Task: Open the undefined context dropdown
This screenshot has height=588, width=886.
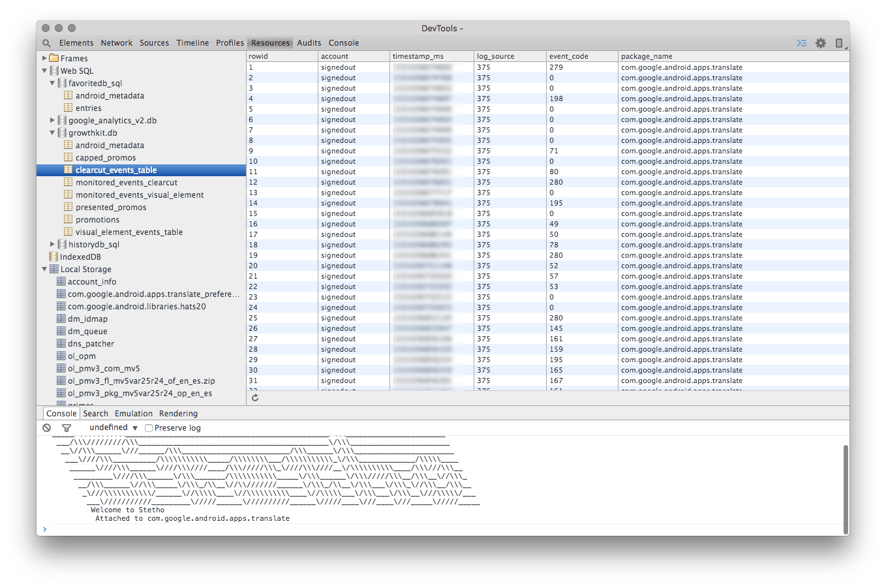Action: [114, 428]
